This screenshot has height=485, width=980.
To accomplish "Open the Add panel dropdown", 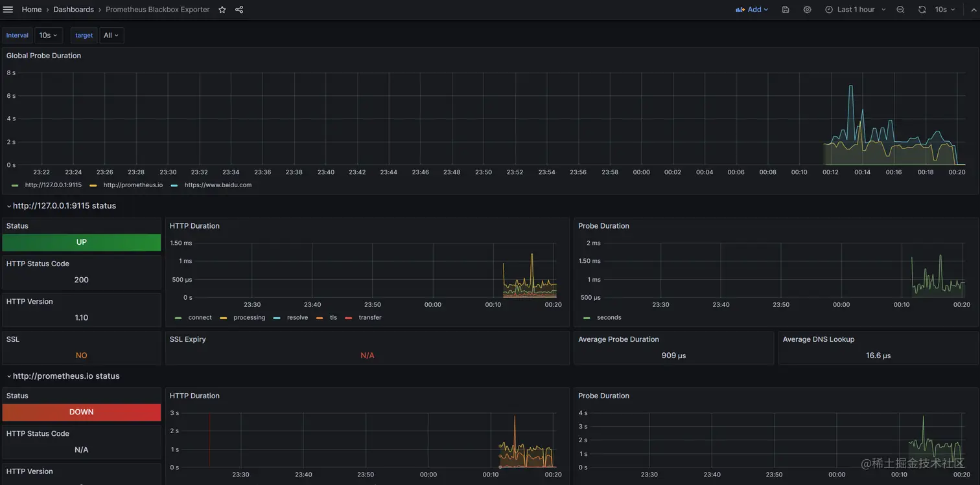I will 752,10.
